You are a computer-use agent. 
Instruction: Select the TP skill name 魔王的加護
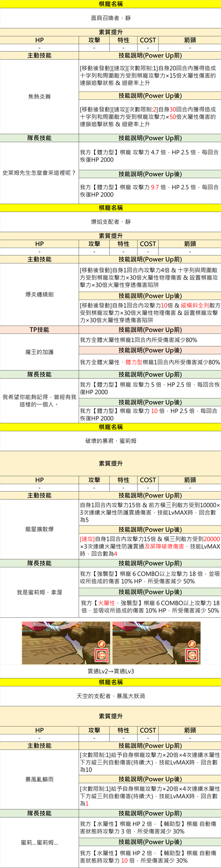point(39,352)
